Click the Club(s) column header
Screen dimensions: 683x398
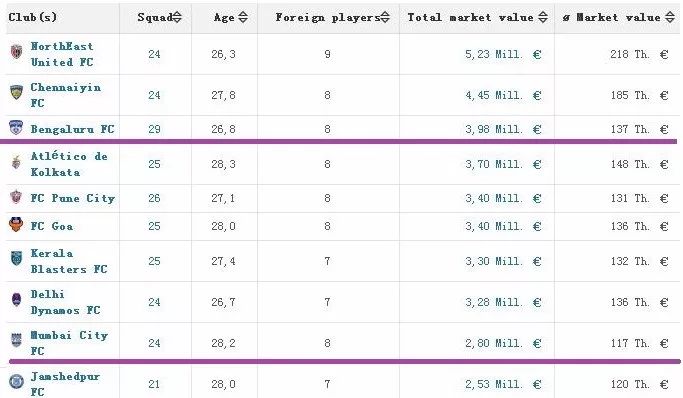[33, 17]
